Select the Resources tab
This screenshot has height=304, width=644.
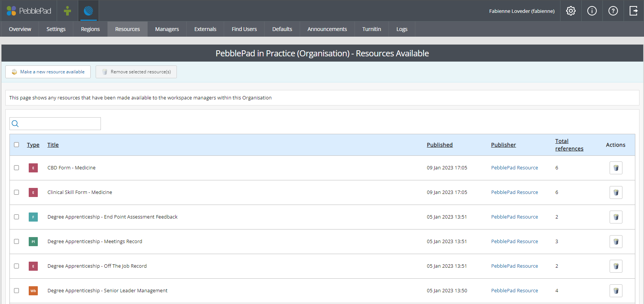click(x=127, y=29)
